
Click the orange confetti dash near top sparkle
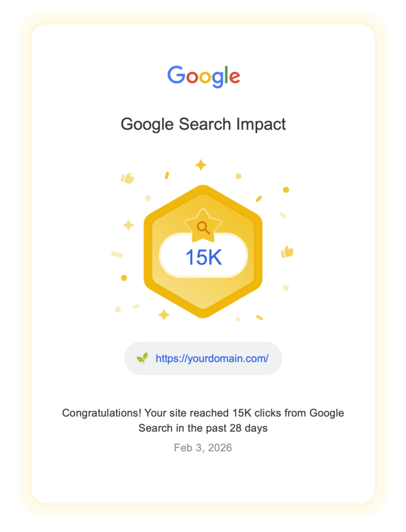click(167, 176)
